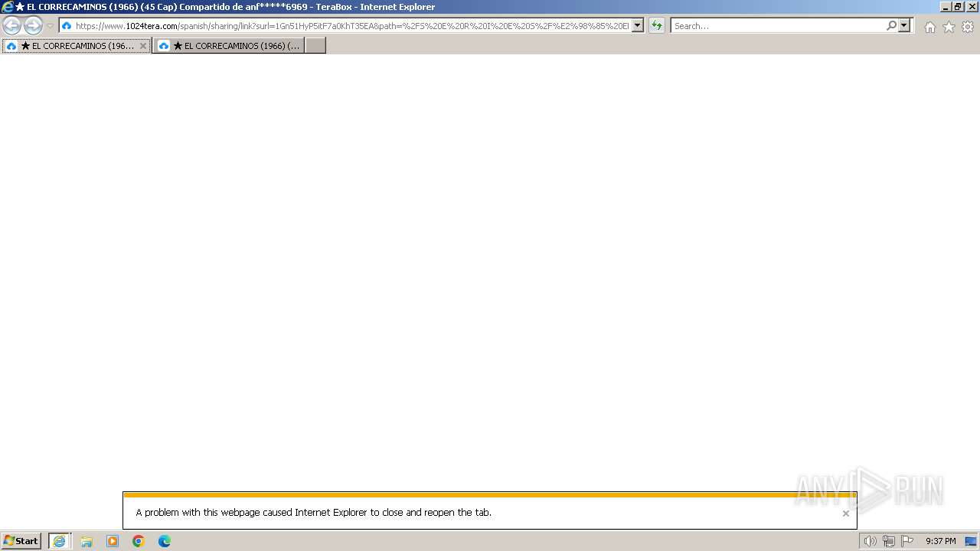Open a new blank tab button
Image resolution: width=980 pixels, height=551 pixels.
tap(315, 46)
